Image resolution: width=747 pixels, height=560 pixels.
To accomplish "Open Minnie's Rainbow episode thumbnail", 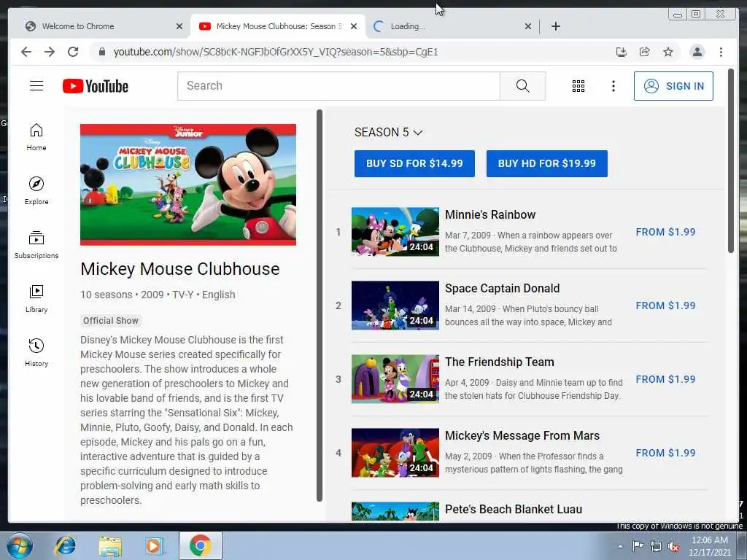I will click(x=395, y=232).
